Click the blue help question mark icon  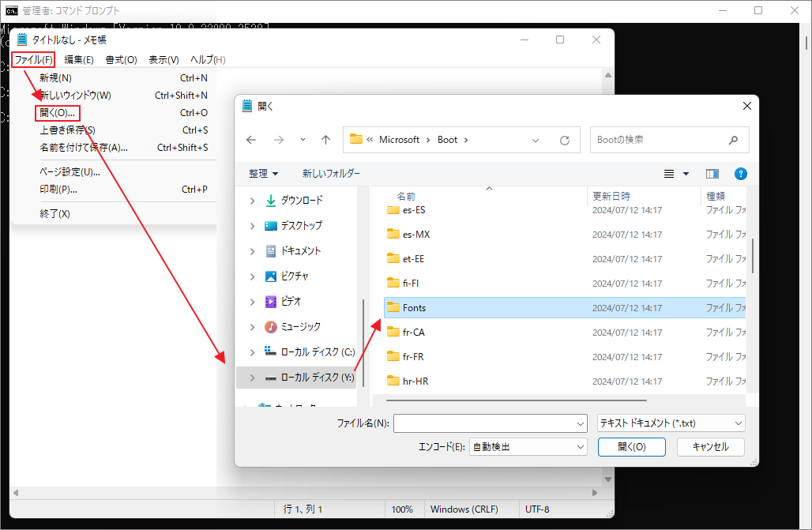pyautogui.click(x=740, y=173)
